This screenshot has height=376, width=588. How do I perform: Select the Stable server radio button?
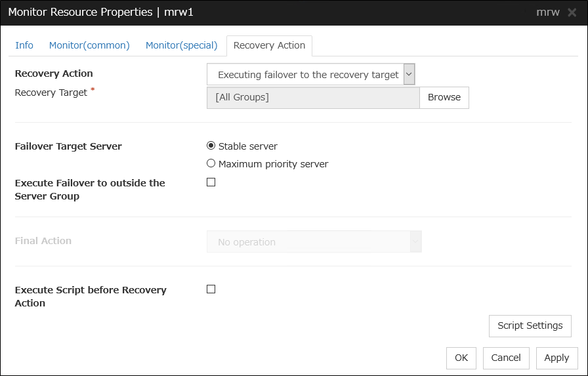tap(211, 146)
